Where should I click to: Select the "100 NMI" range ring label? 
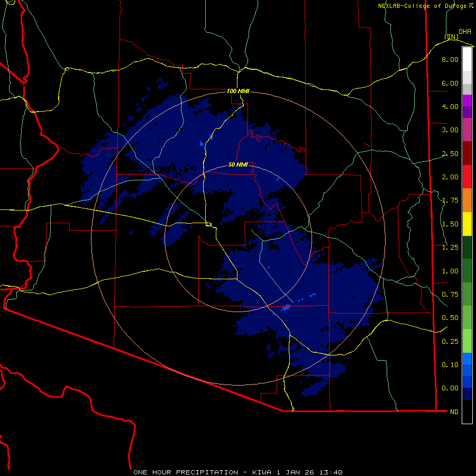(238, 91)
